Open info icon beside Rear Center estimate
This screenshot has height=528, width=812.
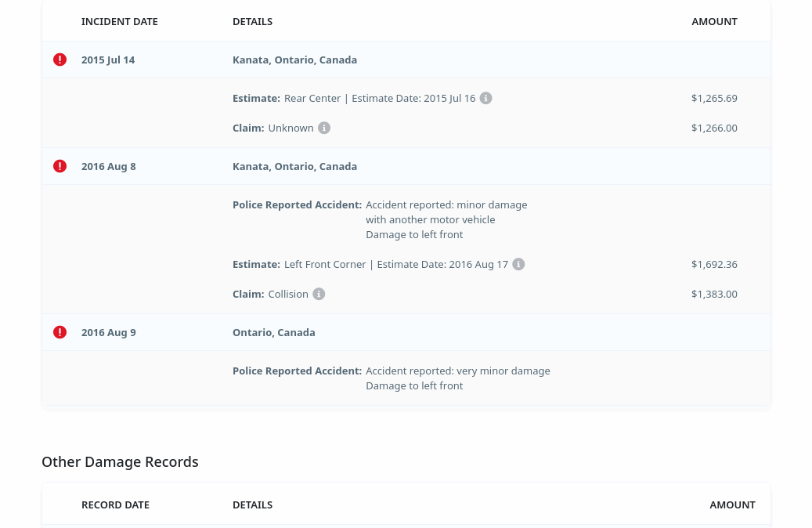485,98
